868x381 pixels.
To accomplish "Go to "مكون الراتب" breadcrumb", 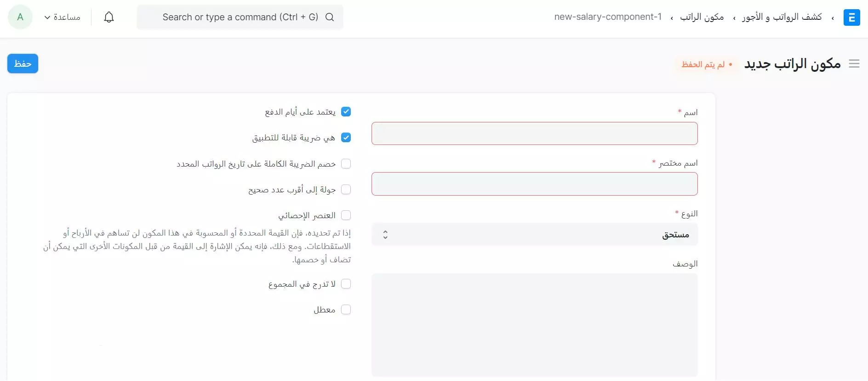I will click(702, 17).
